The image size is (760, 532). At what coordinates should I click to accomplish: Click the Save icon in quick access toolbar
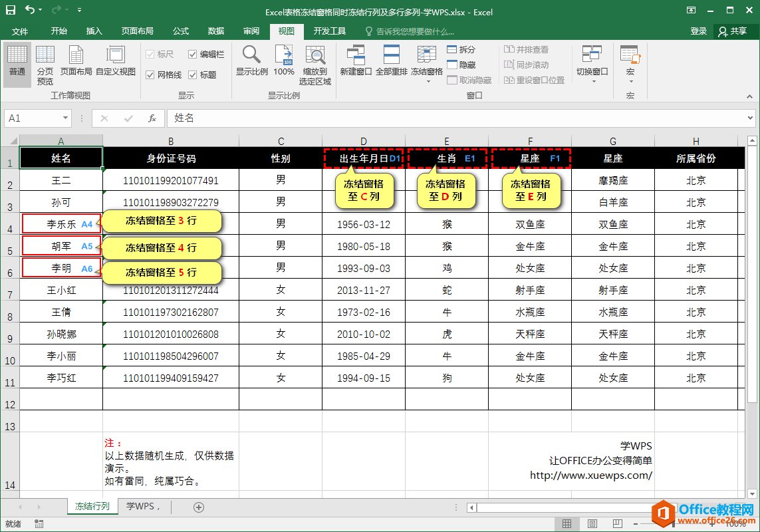coord(10,10)
